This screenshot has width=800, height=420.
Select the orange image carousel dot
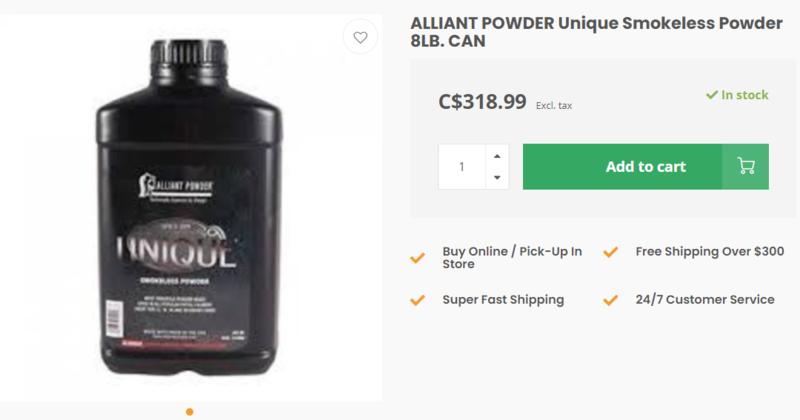click(190, 412)
